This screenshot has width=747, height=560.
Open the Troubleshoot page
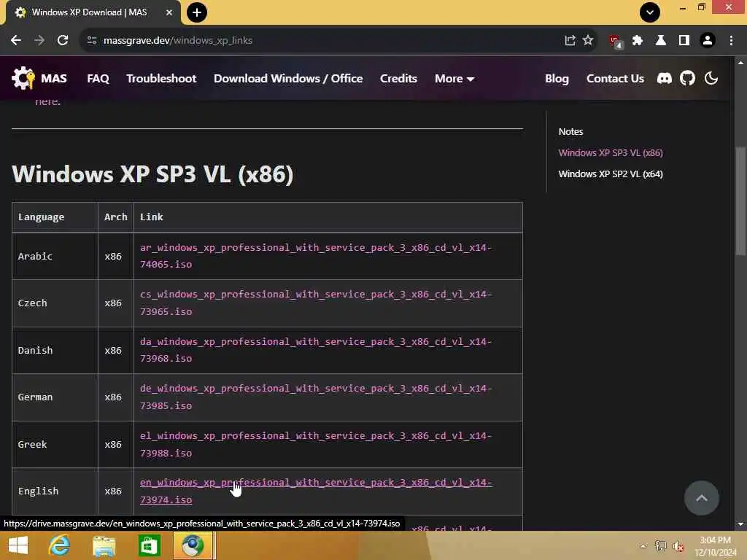pyautogui.click(x=161, y=79)
